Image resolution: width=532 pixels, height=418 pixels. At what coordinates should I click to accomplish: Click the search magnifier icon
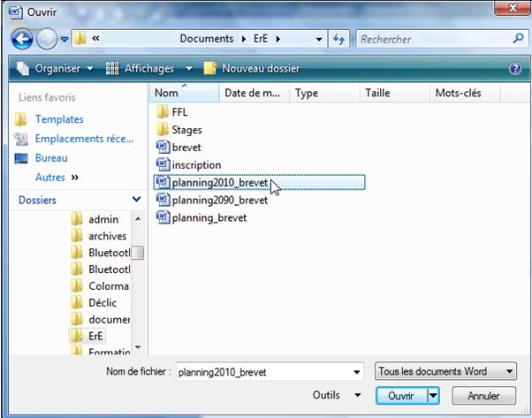519,39
